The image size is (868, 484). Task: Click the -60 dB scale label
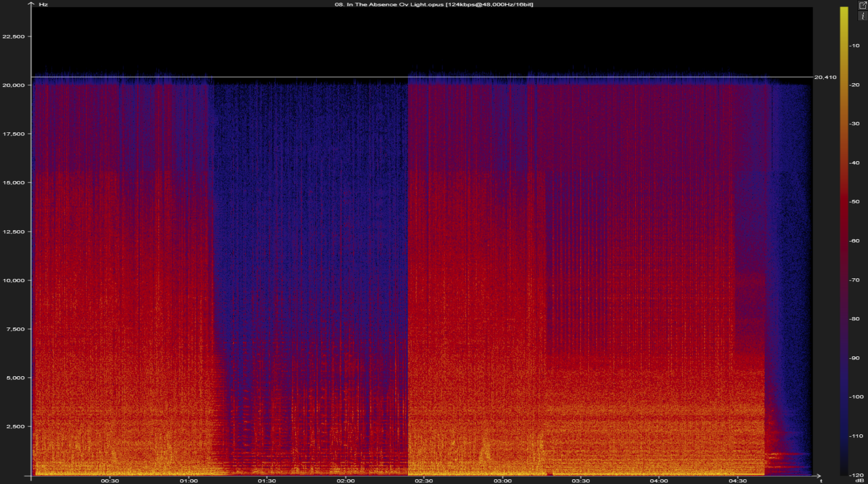point(854,241)
